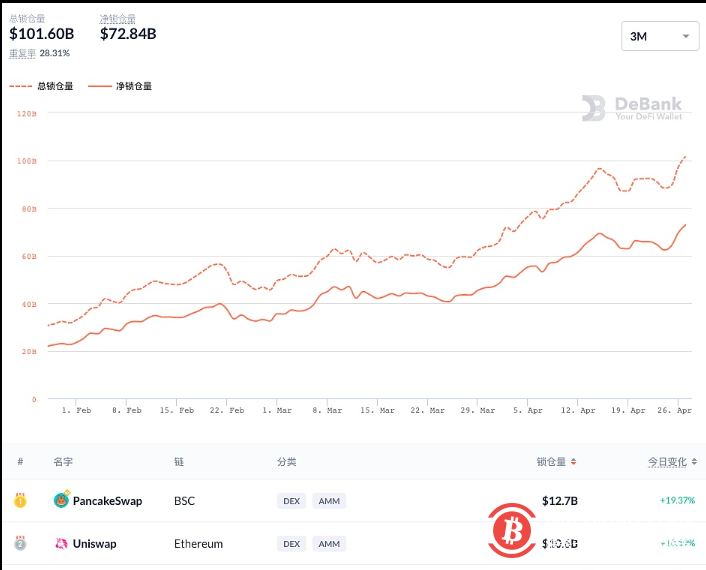Click the 分类 column header
Screen dimensions: 706x570
pyautogui.click(x=287, y=462)
